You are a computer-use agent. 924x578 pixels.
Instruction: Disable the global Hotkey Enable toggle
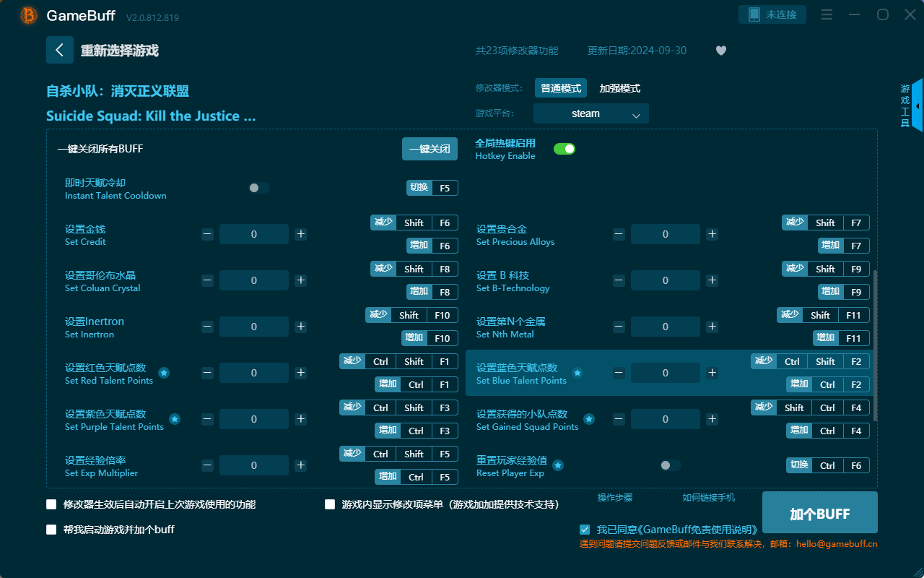click(x=564, y=149)
